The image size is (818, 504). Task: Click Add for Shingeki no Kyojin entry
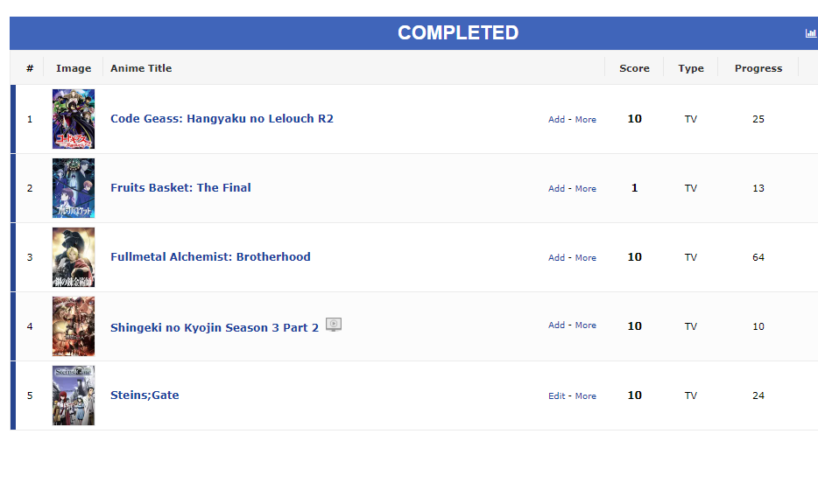click(557, 325)
